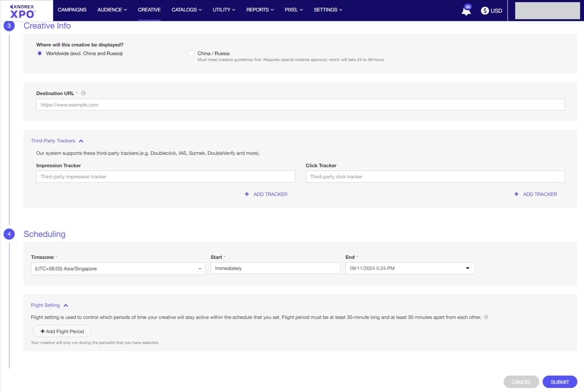Click the info icon after flight period description
584x392 pixels.
pos(486,317)
